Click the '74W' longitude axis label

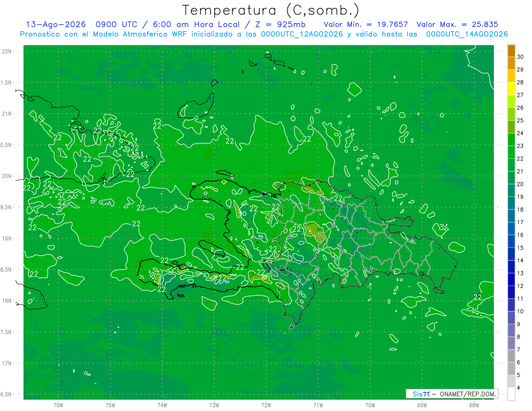pyautogui.click(x=162, y=405)
